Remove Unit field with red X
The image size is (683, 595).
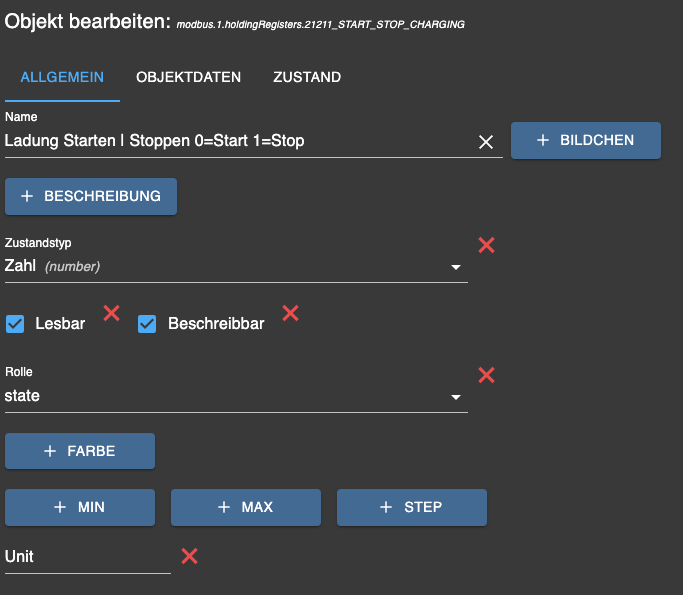pyautogui.click(x=189, y=556)
